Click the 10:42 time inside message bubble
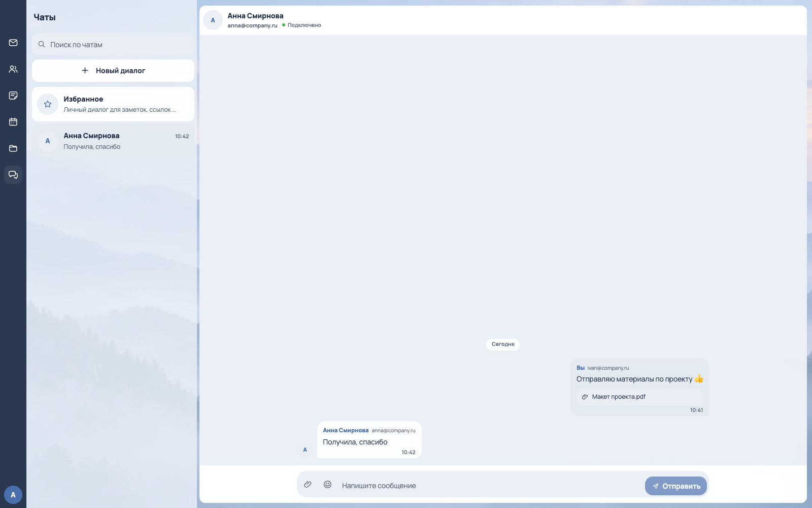The height and width of the screenshot is (508, 812). (408, 452)
